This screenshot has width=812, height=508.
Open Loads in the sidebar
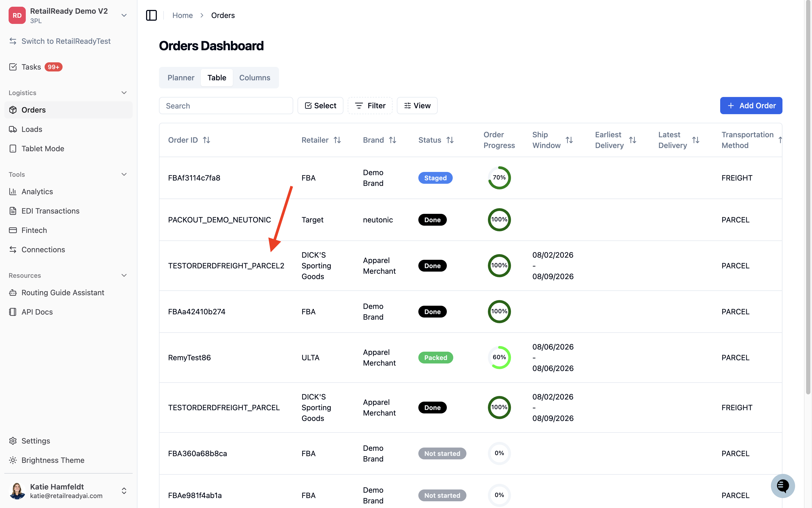(x=68, y=129)
